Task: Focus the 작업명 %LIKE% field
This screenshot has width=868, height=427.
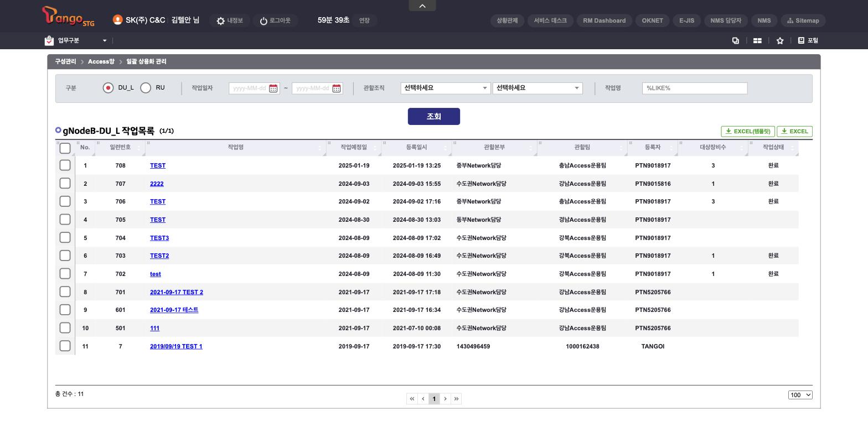Action: (x=695, y=88)
